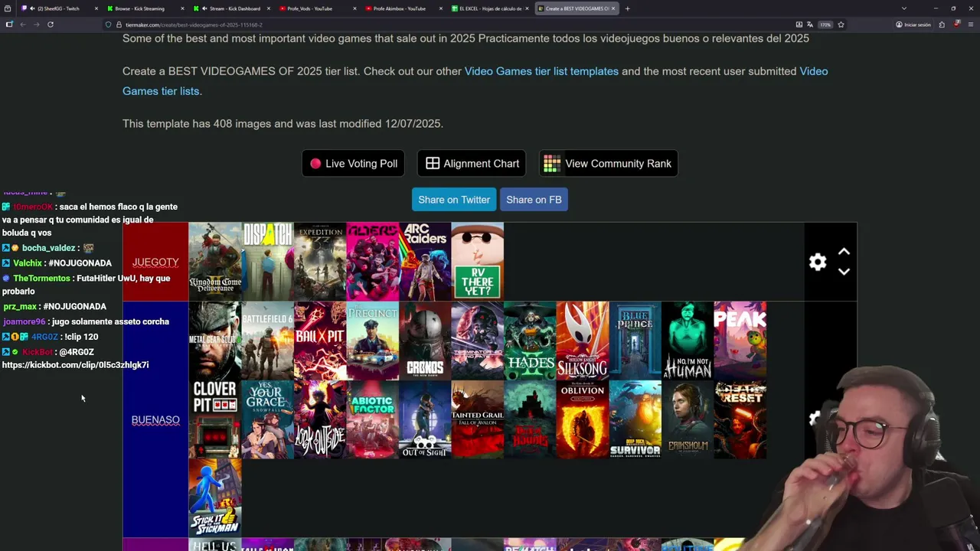Move the JUEGOTY row up with chevron
This screenshot has height=551, width=980.
pyautogui.click(x=844, y=252)
